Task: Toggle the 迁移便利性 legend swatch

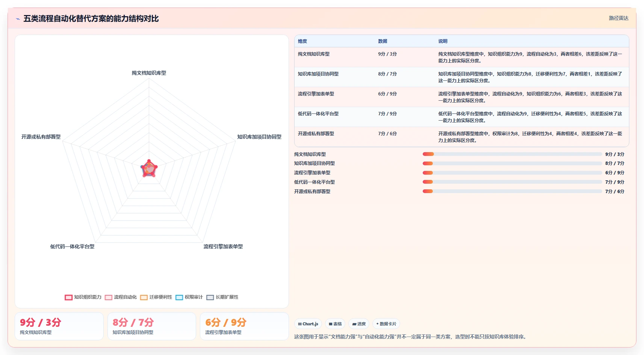Action: pyautogui.click(x=144, y=297)
